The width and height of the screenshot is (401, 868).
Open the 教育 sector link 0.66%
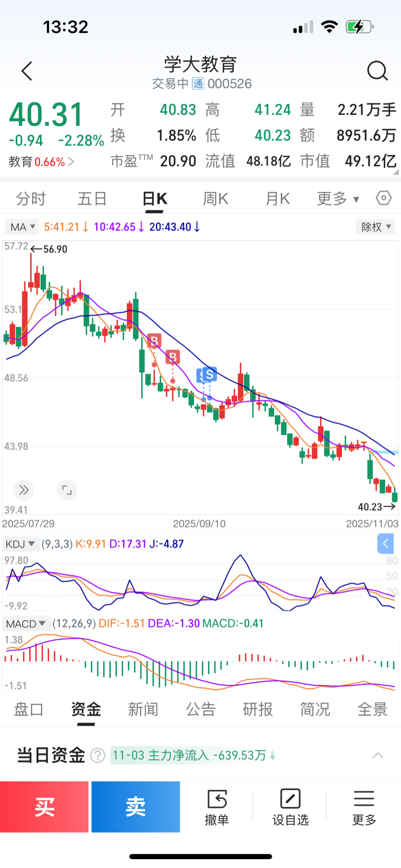click(41, 162)
